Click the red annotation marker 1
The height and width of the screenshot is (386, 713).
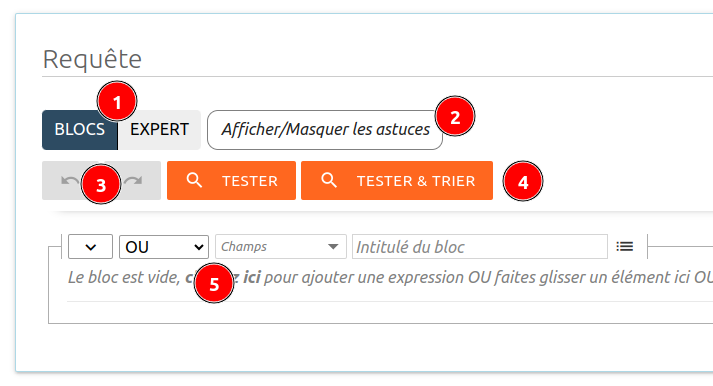tap(117, 102)
